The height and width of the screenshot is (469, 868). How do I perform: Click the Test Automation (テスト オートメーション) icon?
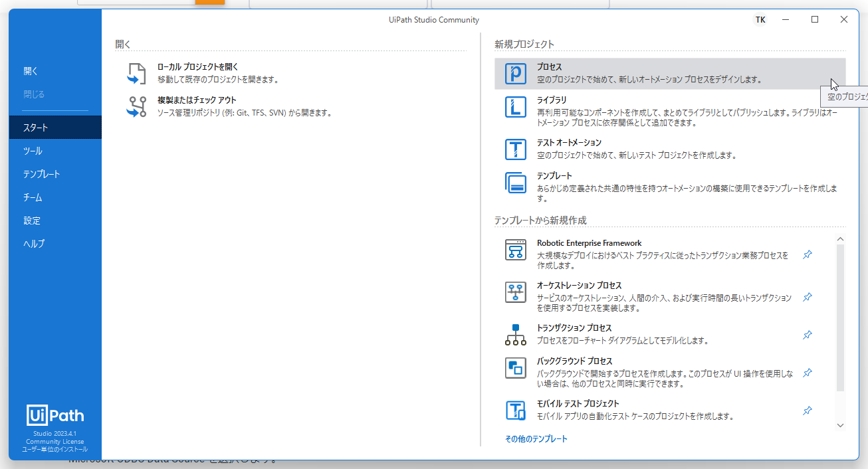[x=516, y=149]
